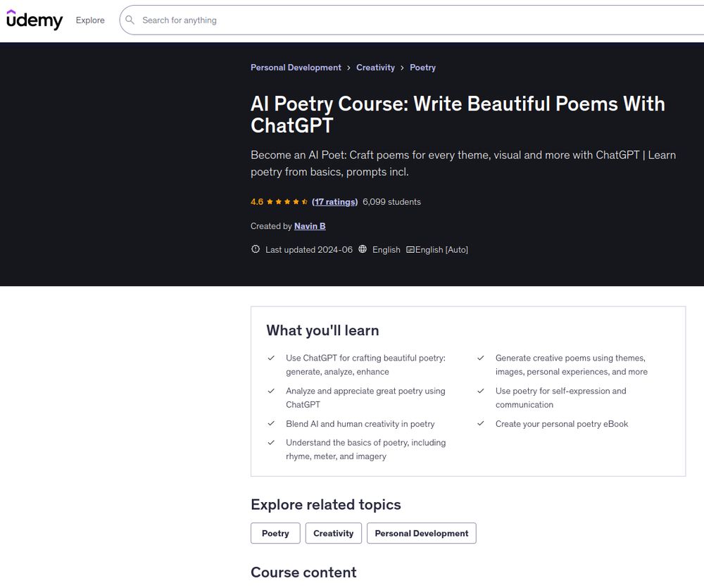Click the breadcrumb chevron after Personal Development
The image size is (704, 588).
349,68
